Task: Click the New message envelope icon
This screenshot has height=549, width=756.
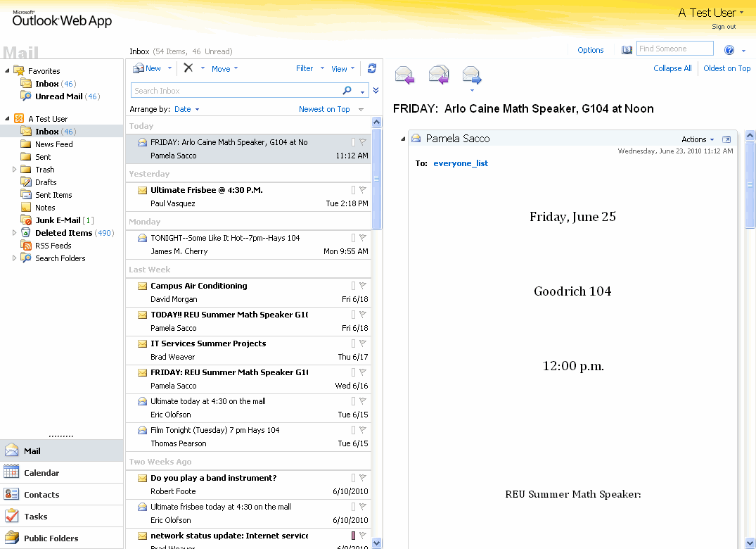Action: tap(139, 68)
